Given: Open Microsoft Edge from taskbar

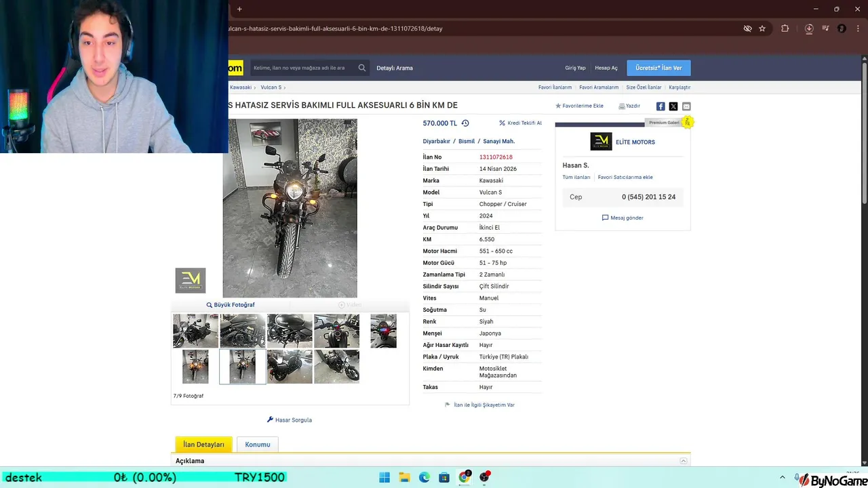Looking at the screenshot, I should (x=425, y=477).
